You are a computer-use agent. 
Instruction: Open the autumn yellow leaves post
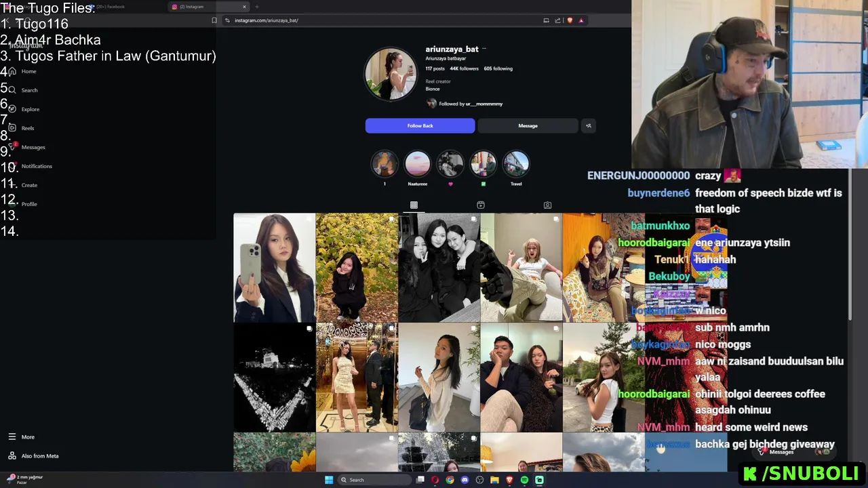coord(357,268)
